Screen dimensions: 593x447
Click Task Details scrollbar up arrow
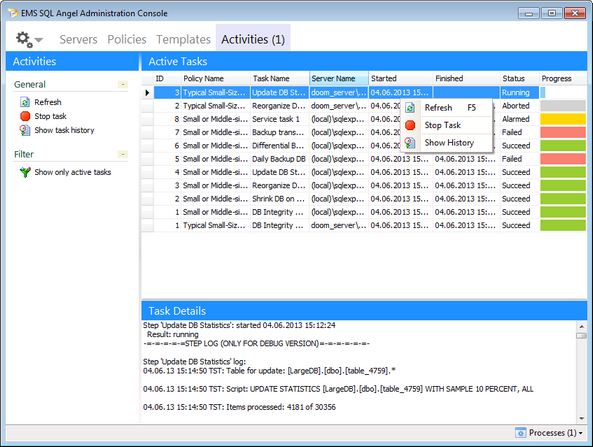(x=581, y=326)
